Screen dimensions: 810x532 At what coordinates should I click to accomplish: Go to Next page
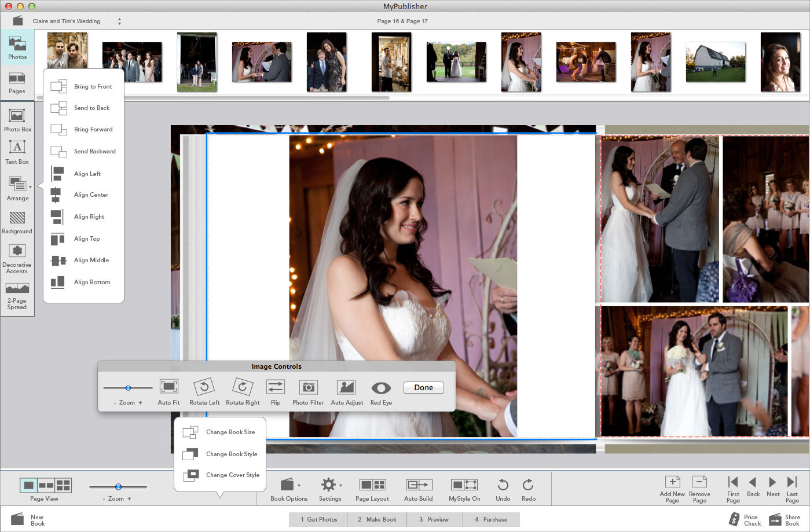tap(773, 486)
